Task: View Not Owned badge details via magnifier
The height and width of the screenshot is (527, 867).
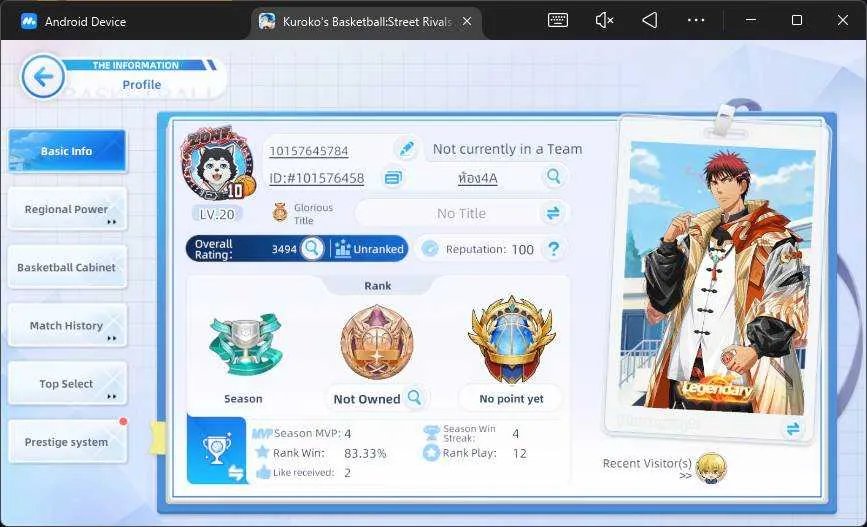Action: pyautogui.click(x=414, y=397)
